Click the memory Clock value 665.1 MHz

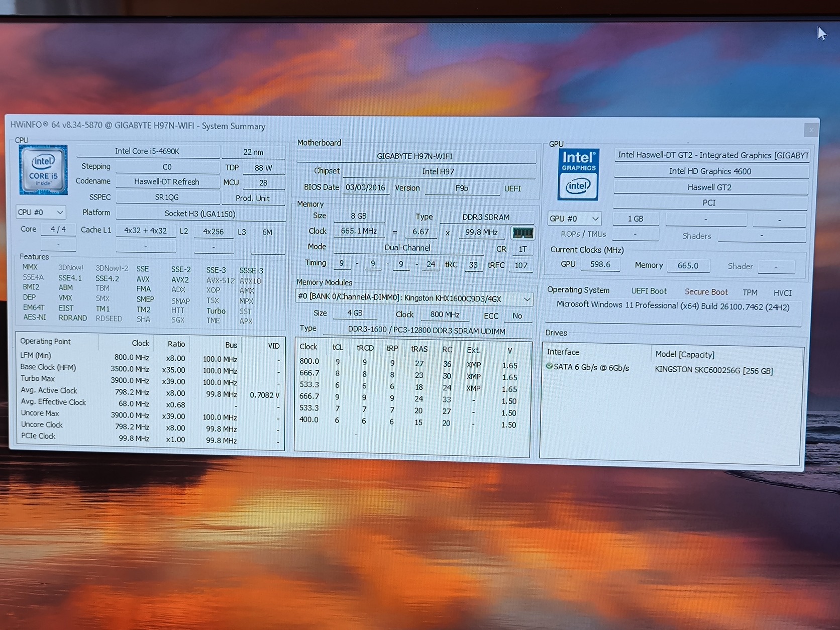click(x=359, y=231)
